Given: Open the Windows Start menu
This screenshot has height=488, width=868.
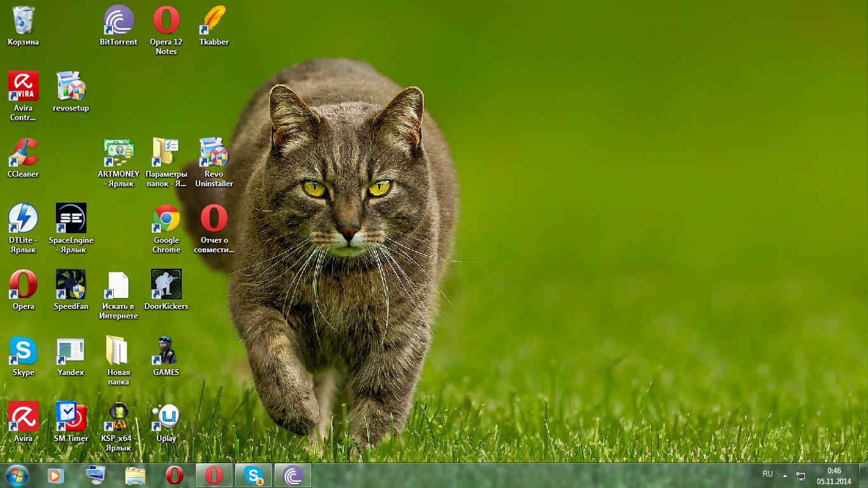Looking at the screenshot, I should pyautogui.click(x=17, y=475).
